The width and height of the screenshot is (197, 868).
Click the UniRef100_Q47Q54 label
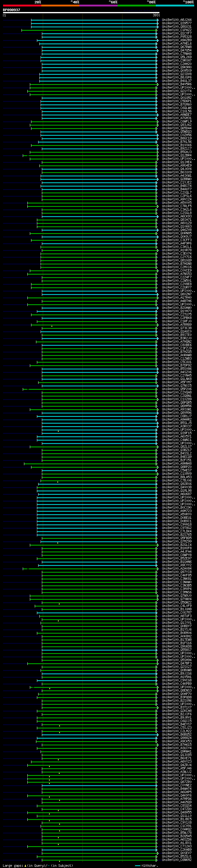pos(177,50)
